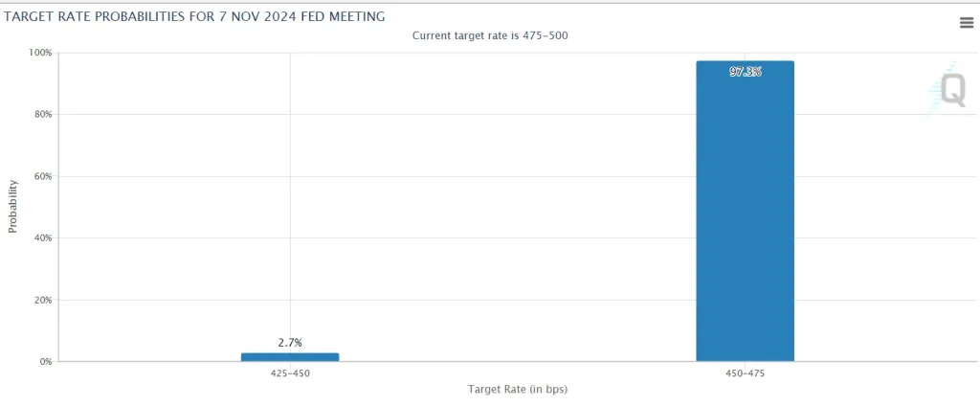Click the vertical gridline above 425-450
This screenshot has width=980, height=406.
pos(290,188)
